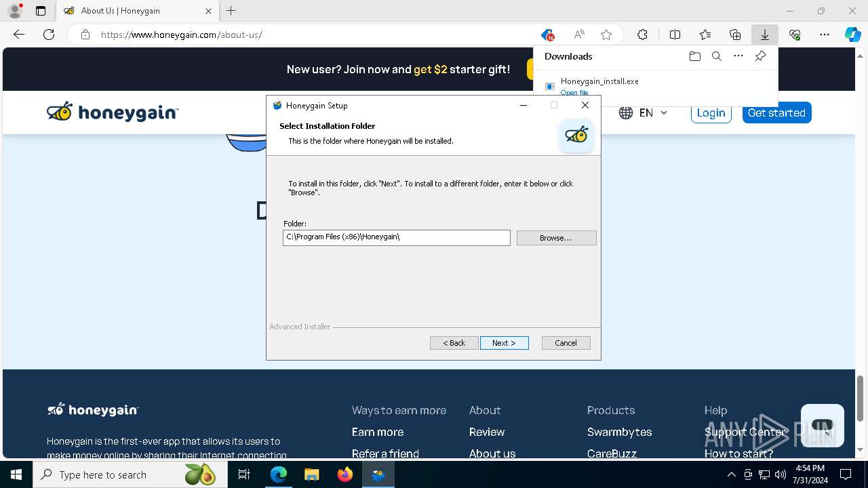Open Extensions puzzle icon
Screen dimensions: 868x488
point(642,35)
